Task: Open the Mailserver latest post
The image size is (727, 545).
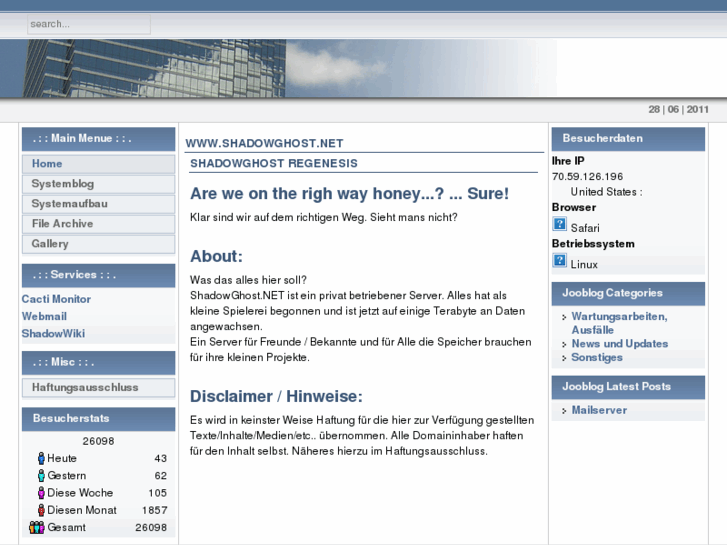Action: tap(599, 410)
